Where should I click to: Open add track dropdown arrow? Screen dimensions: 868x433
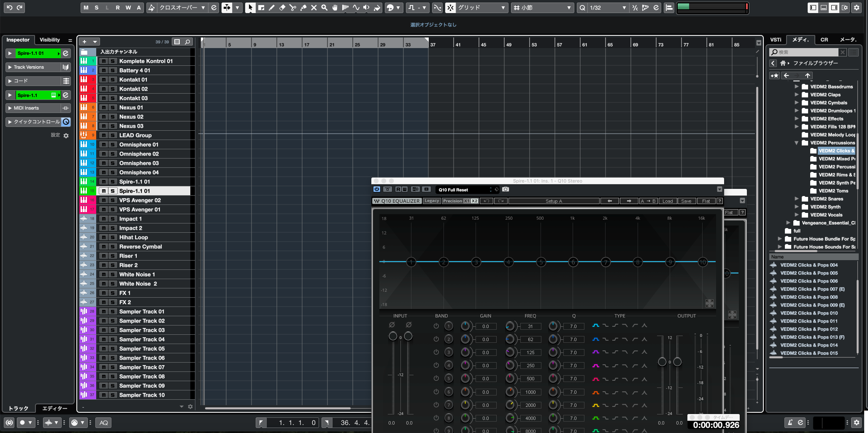pos(95,42)
